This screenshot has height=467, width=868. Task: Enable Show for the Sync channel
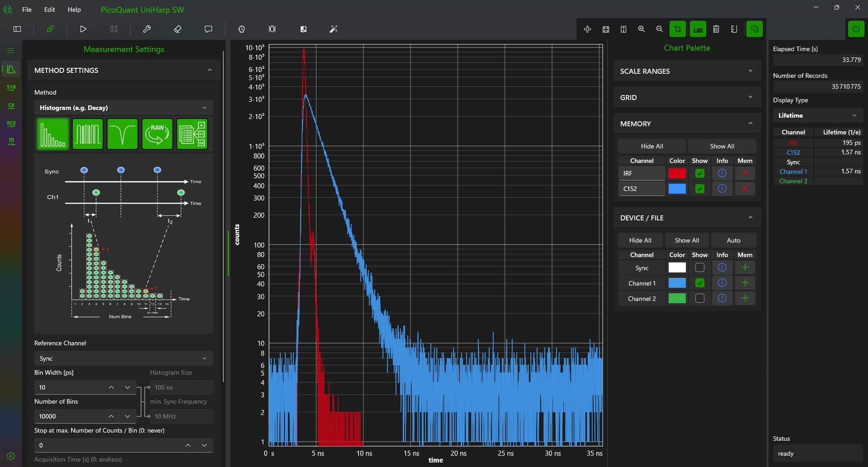coord(699,267)
